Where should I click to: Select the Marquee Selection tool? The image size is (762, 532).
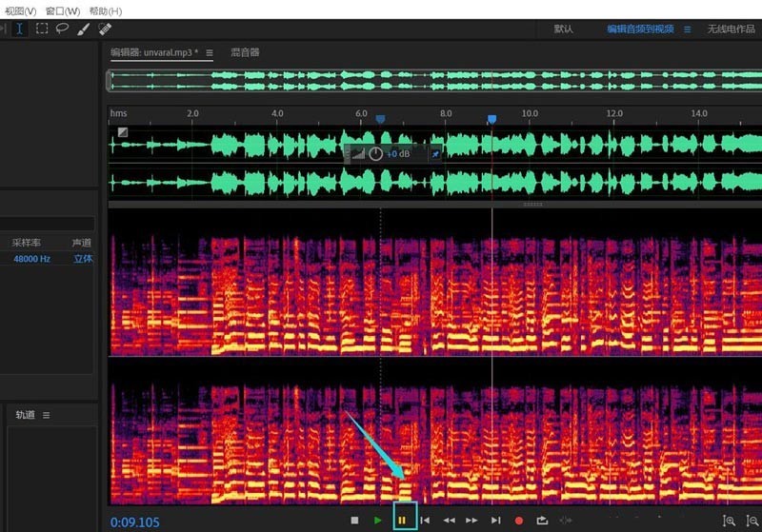pyautogui.click(x=42, y=29)
